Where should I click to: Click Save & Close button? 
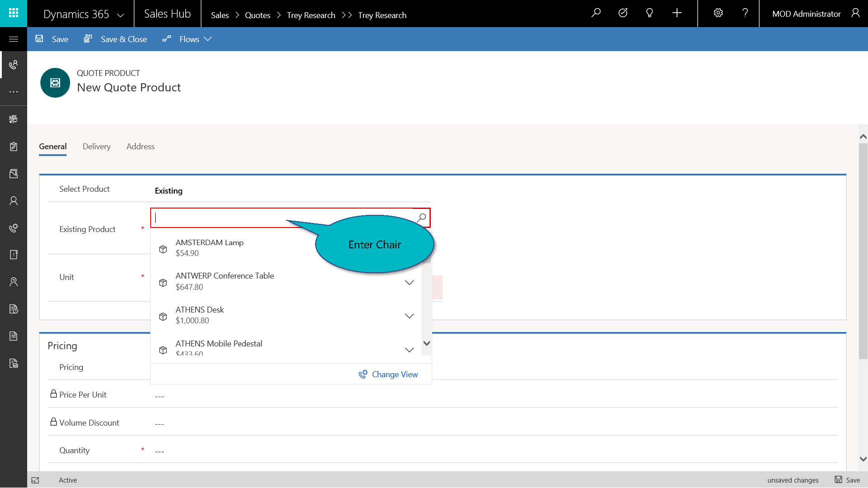coord(116,39)
